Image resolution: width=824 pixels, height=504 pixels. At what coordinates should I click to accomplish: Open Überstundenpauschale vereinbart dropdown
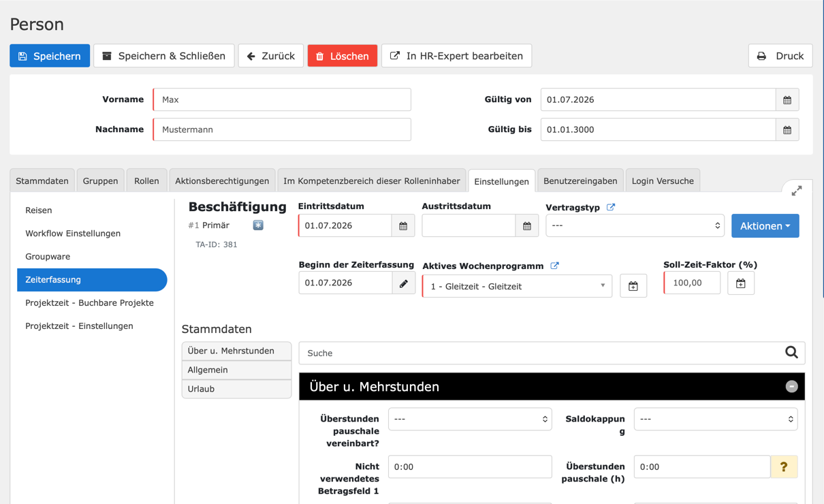click(470, 419)
